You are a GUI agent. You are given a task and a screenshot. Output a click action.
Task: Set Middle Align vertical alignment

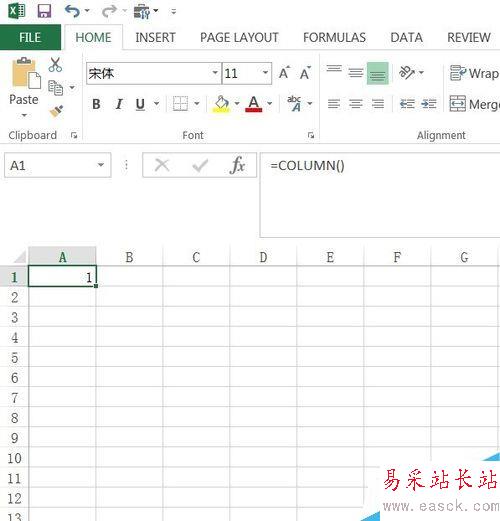click(x=356, y=72)
